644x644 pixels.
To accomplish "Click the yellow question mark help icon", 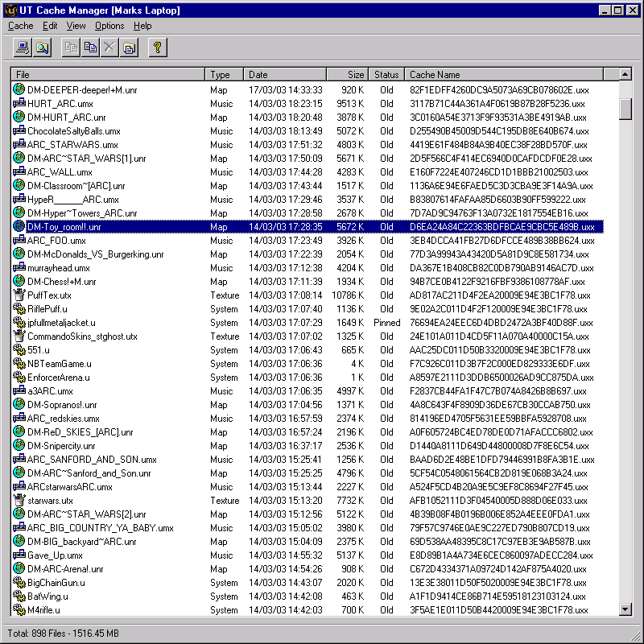I will 158,48.
